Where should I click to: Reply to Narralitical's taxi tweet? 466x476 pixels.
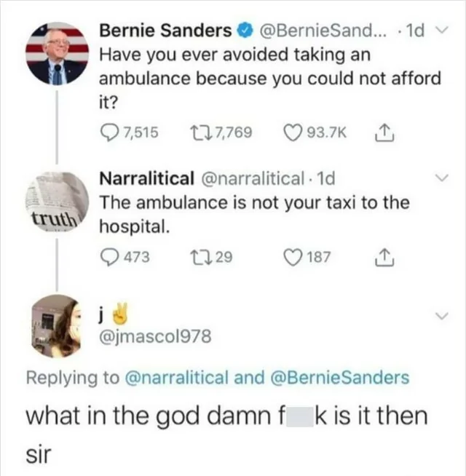pyautogui.click(x=108, y=256)
